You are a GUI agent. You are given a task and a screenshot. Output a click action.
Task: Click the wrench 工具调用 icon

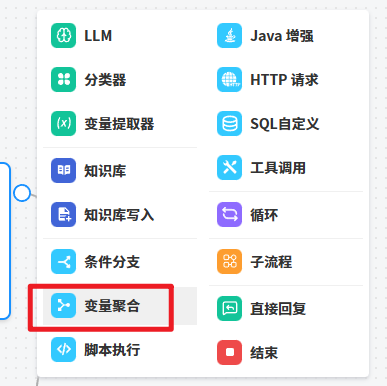coord(229,167)
